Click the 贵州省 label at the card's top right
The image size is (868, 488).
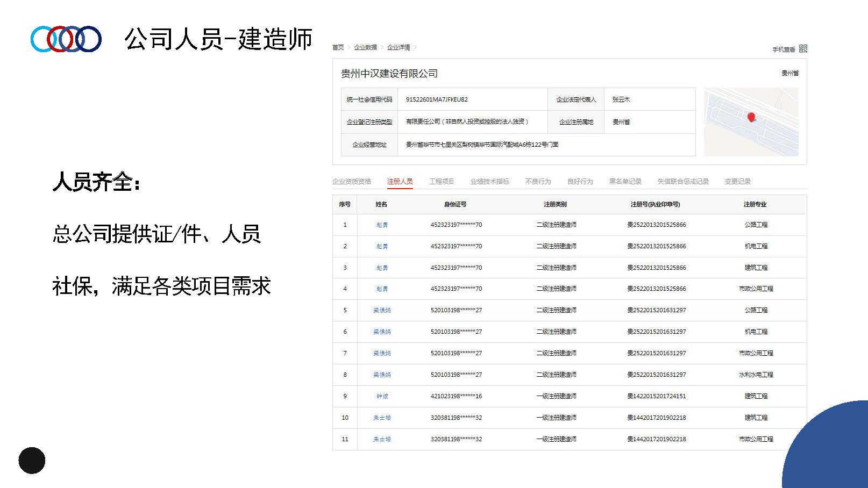pyautogui.click(x=790, y=73)
